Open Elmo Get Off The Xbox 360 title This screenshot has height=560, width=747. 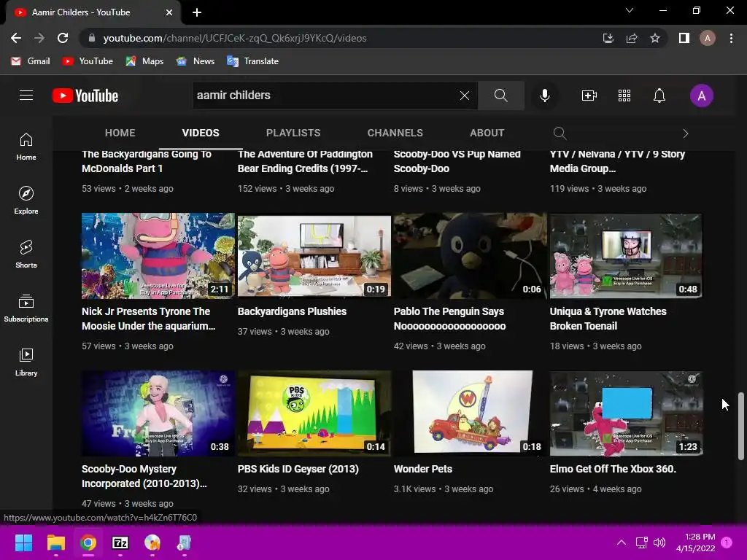point(613,469)
